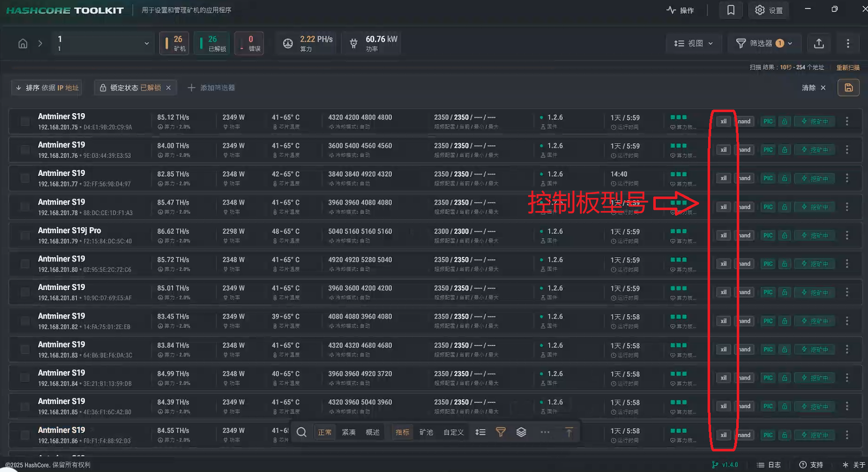
Task: Click hashboard status squares for 192.168.201.82
Action: (x=678, y=317)
